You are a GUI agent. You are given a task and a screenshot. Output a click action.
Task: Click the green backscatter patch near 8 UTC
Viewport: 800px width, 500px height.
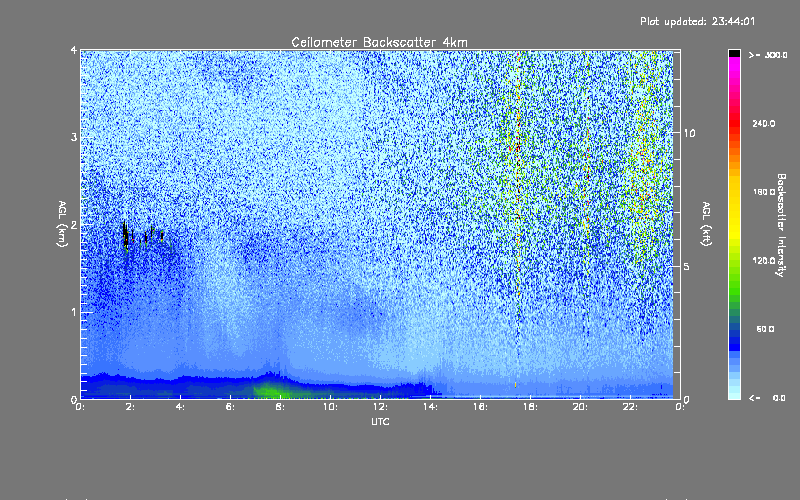tap(270, 391)
